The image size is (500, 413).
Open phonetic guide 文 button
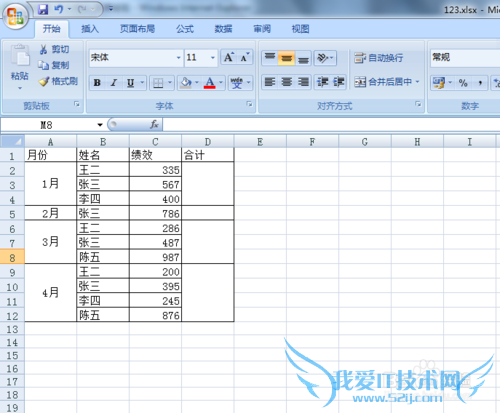[x=236, y=82]
